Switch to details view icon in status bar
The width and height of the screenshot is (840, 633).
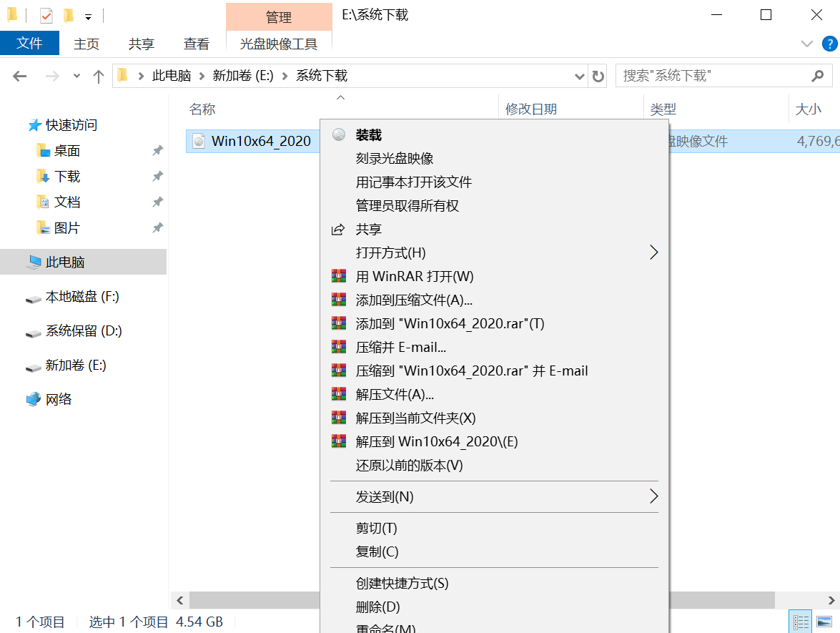(801, 622)
